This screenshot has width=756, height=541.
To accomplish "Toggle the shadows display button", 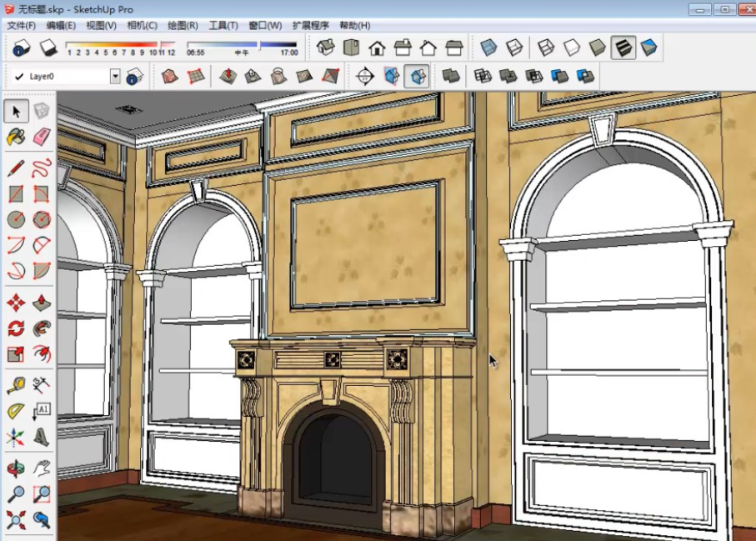I will click(48, 48).
